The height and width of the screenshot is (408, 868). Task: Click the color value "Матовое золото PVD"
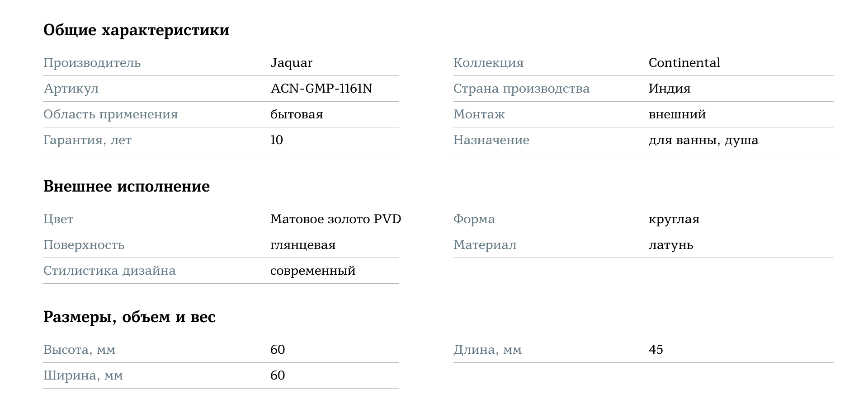click(x=335, y=219)
